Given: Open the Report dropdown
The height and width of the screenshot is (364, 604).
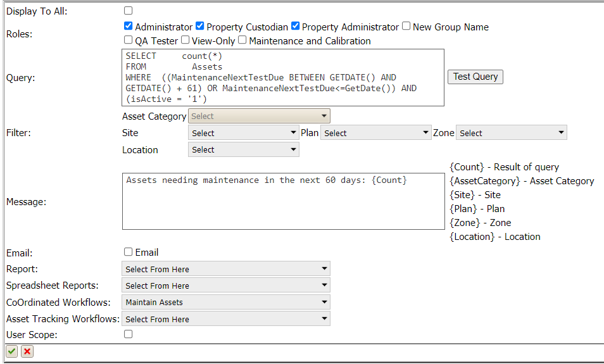Looking at the screenshot, I should point(226,269).
